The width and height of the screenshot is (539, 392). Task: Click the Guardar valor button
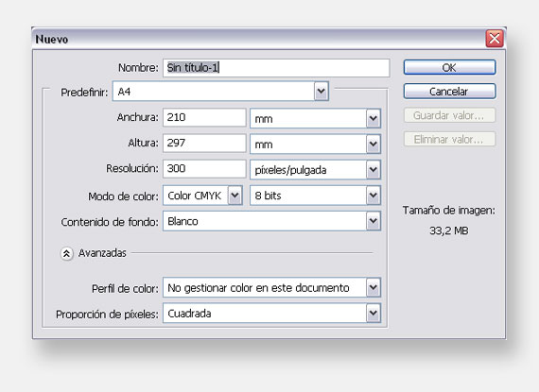[449, 115]
